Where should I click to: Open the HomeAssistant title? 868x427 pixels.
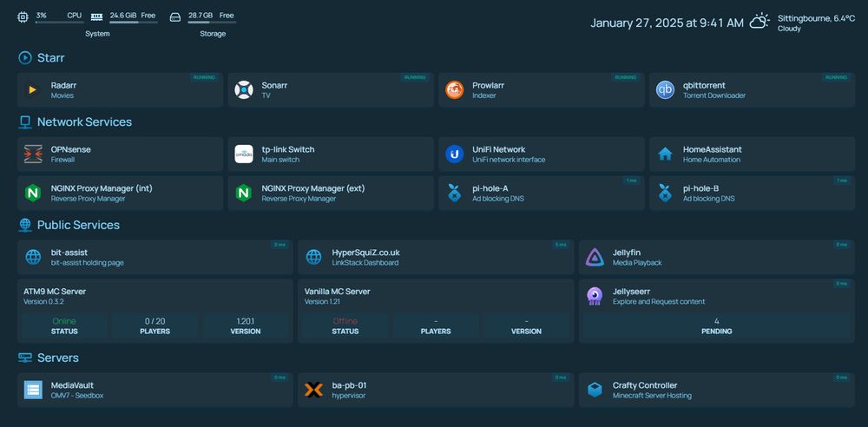click(713, 149)
